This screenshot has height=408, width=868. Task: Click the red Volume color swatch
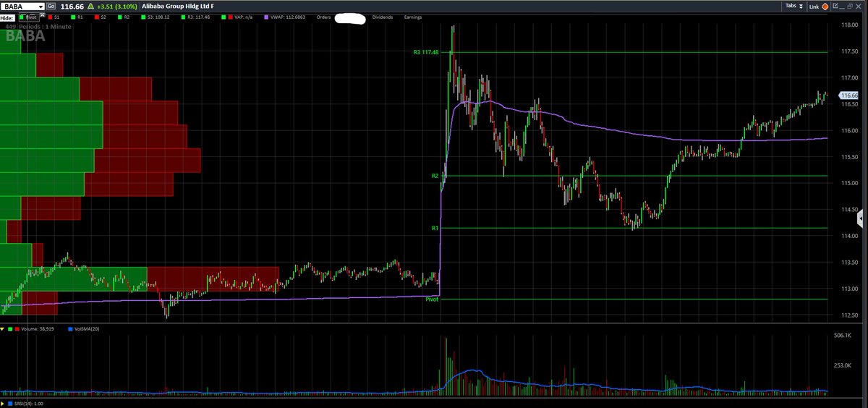17,329
